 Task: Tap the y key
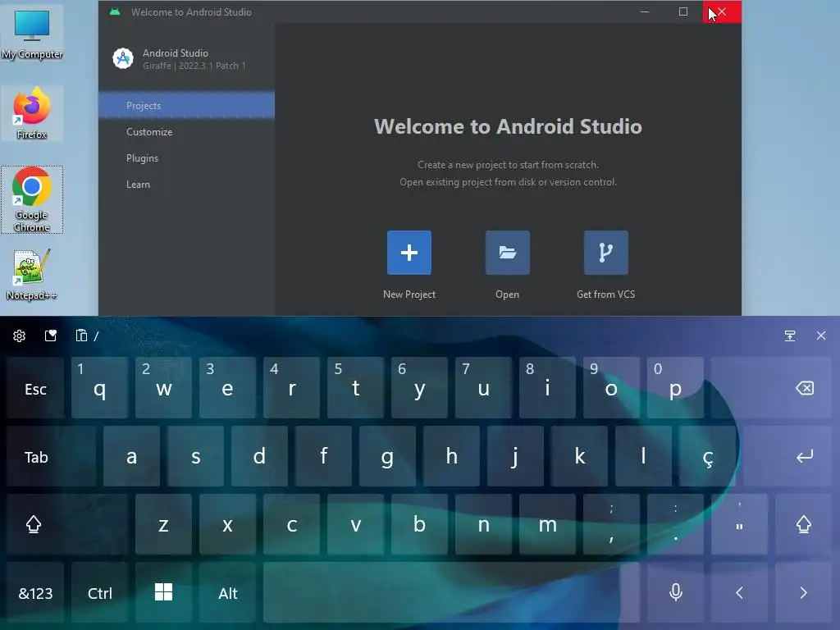point(419,388)
